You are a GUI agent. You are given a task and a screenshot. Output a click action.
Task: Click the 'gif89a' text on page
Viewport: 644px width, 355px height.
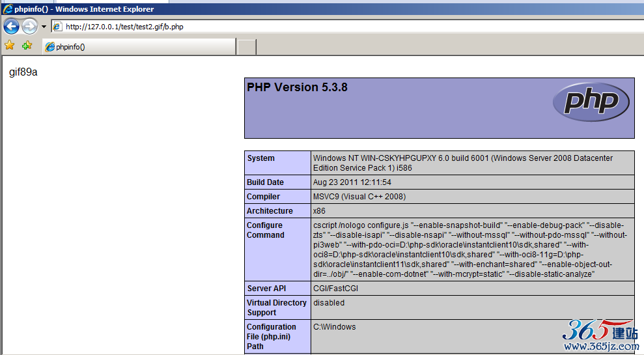click(23, 72)
